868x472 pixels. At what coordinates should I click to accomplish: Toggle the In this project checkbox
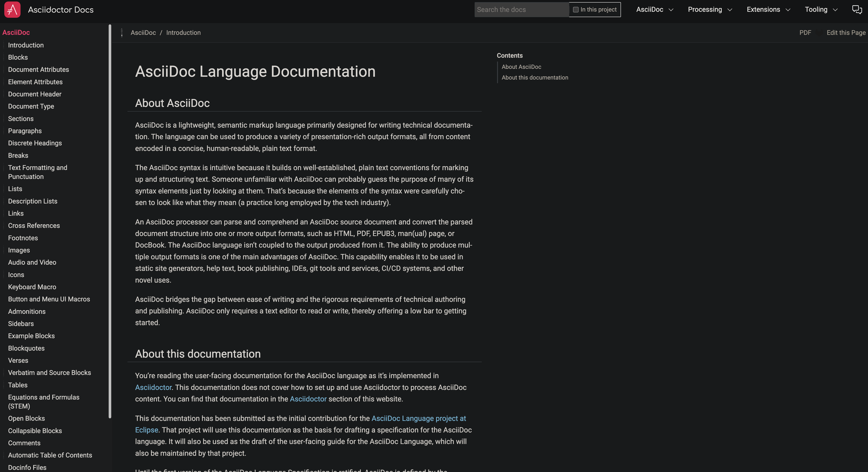tap(576, 9)
